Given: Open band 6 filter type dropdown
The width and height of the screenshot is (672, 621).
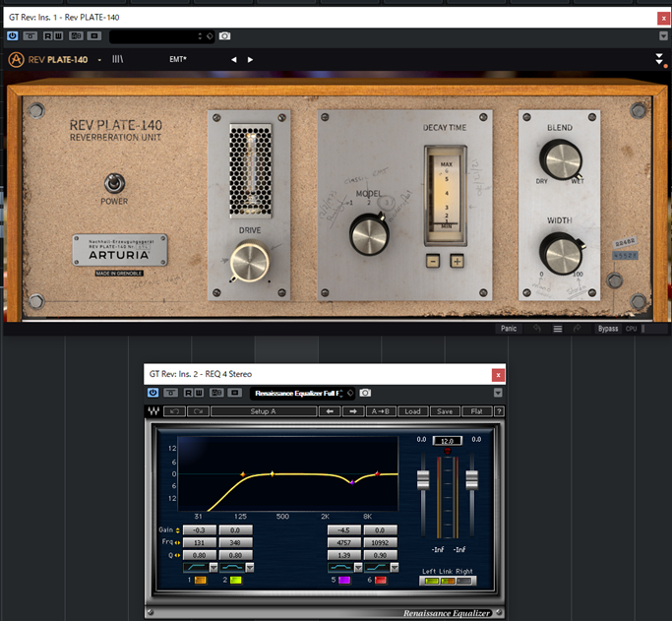Looking at the screenshot, I should 397,567.
